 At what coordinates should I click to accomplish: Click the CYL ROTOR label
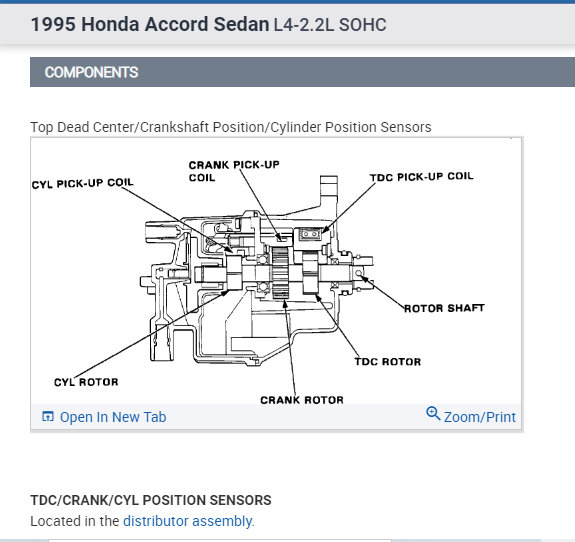tap(86, 382)
